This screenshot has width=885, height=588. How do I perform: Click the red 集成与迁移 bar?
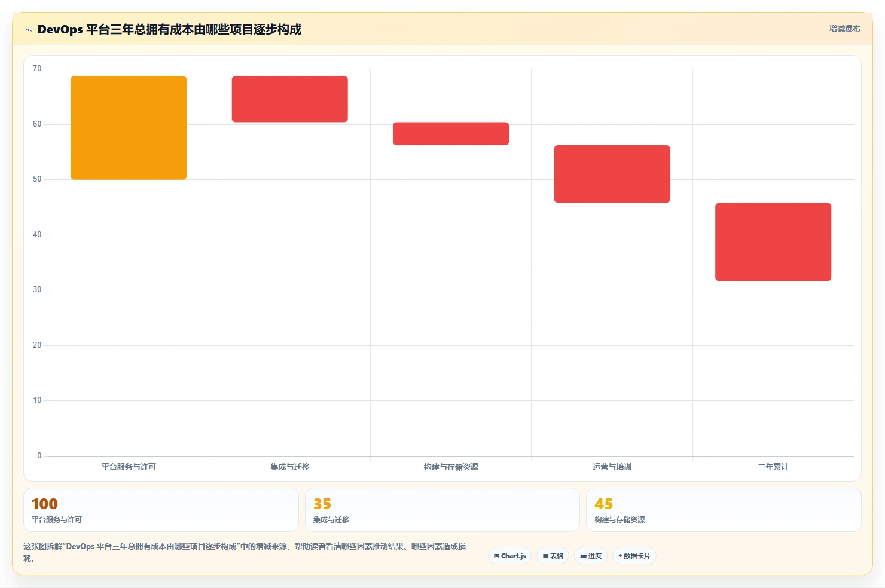click(290, 99)
